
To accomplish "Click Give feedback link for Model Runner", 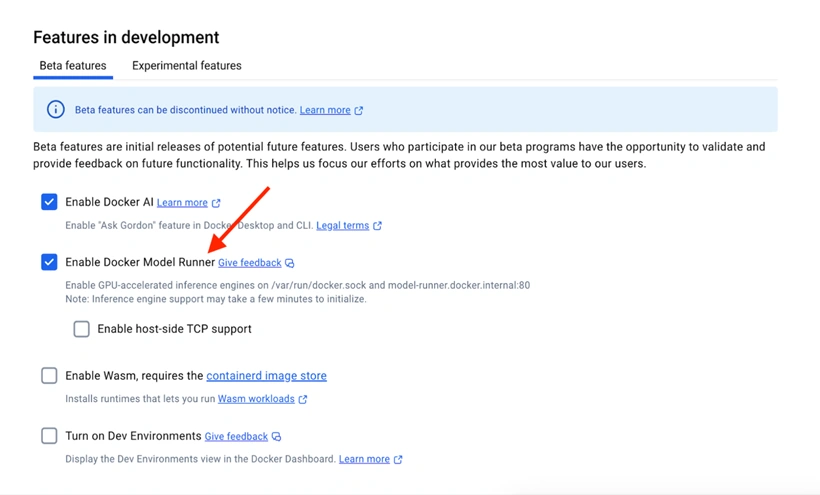I will click(249, 262).
